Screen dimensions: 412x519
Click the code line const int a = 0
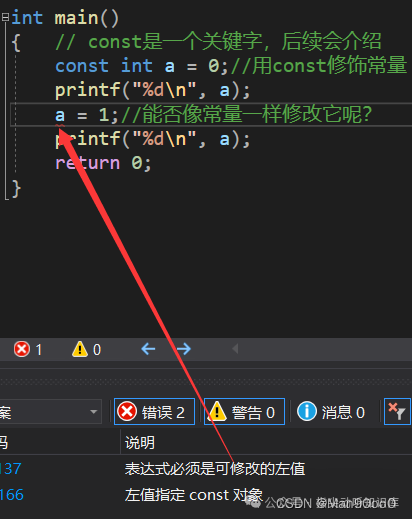click(141, 65)
